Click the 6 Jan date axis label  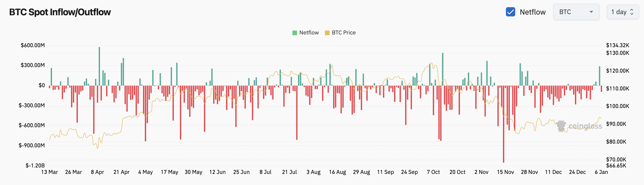point(601,172)
